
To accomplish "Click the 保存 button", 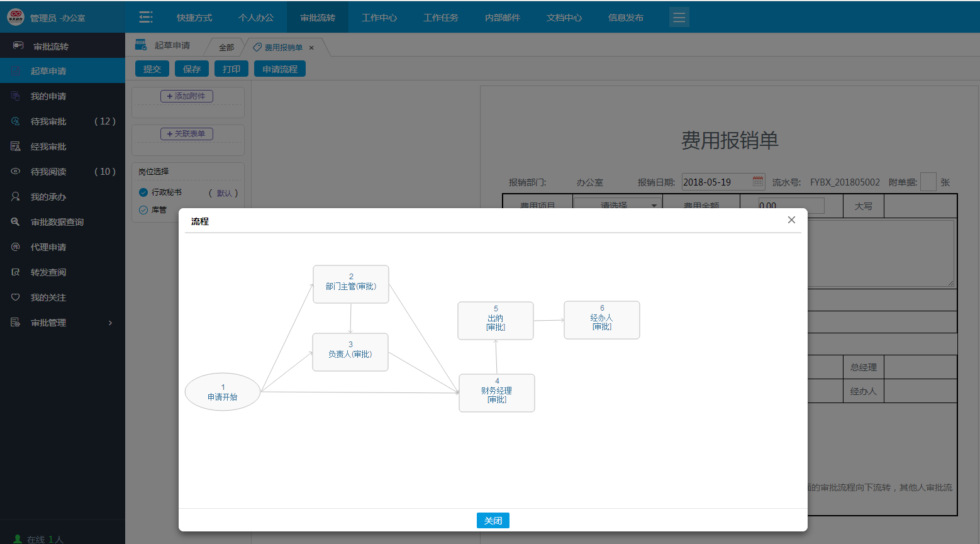I will point(192,69).
